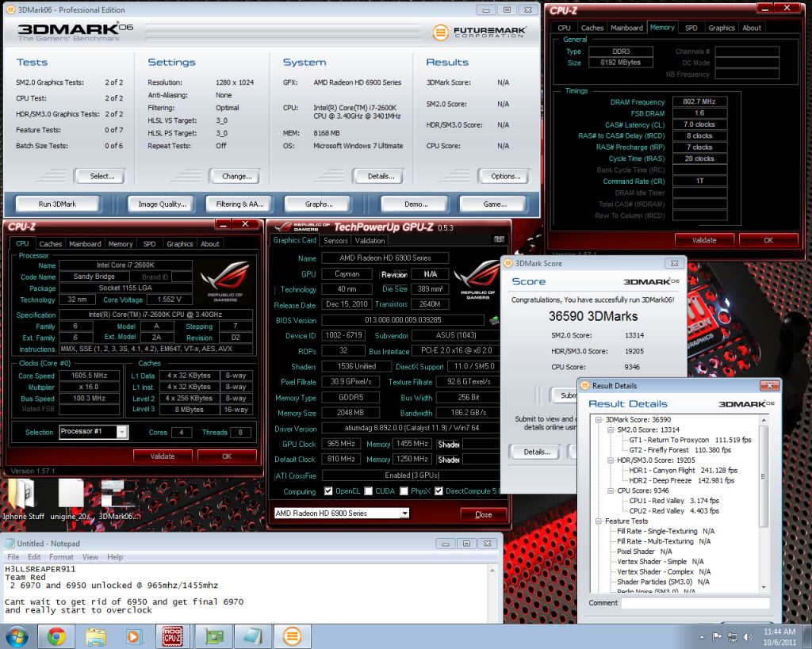This screenshot has height=649, width=812.
Task: Click Filtering & AA... button
Action: click(239, 204)
